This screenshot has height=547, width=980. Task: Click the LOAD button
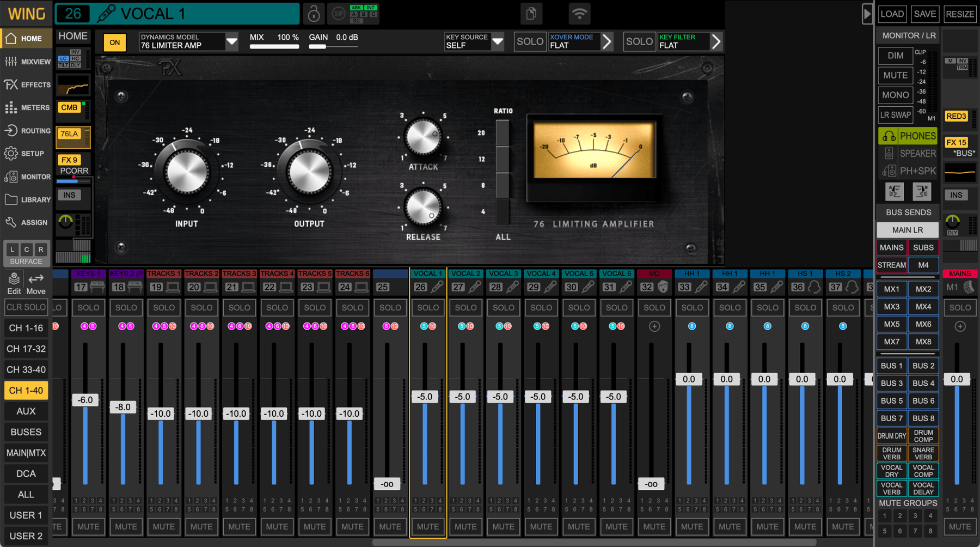click(892, 14)
